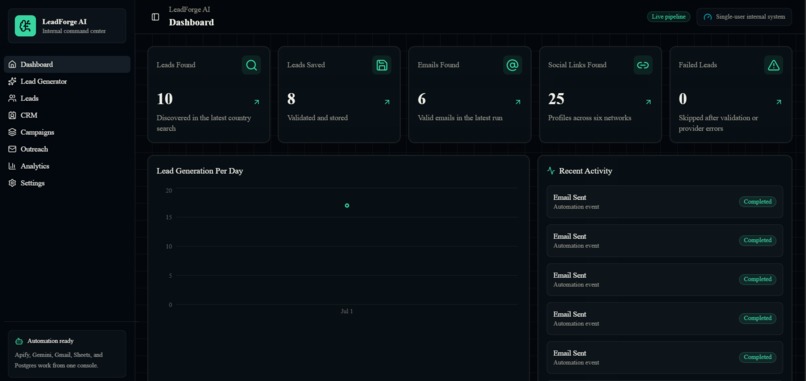Viewport: 806px width, 381px height.
Task: Click the search icon on Leads Found card
Action: click(x=251, y=65)
